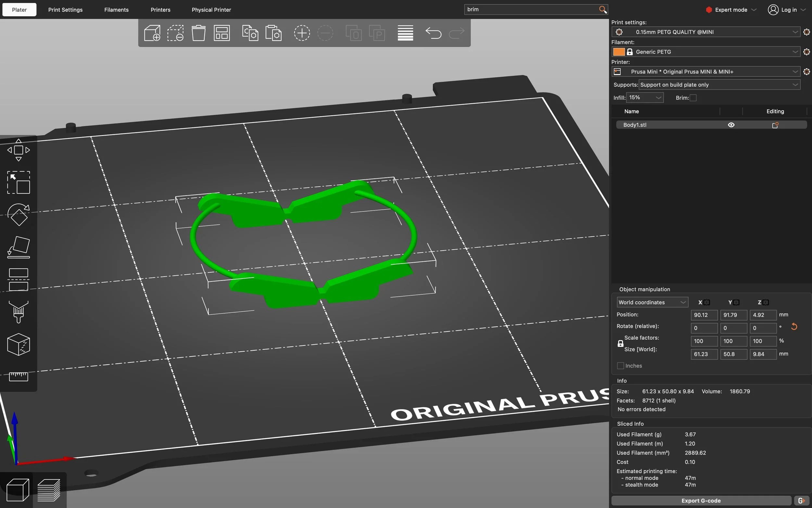This screenshot has height=508, width=812.
Task: Open Physical Printer tab
Action: (211, 10)
